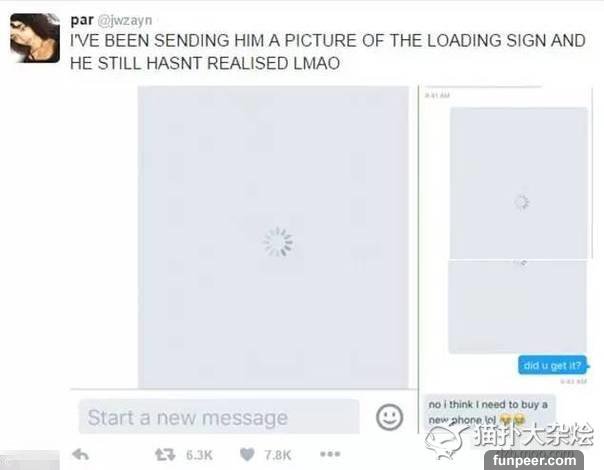Image resolution: width=604 pixels, height=470 pixels.
Task: Click the "Start a new message" field
Action: click(x=219, y=417)
